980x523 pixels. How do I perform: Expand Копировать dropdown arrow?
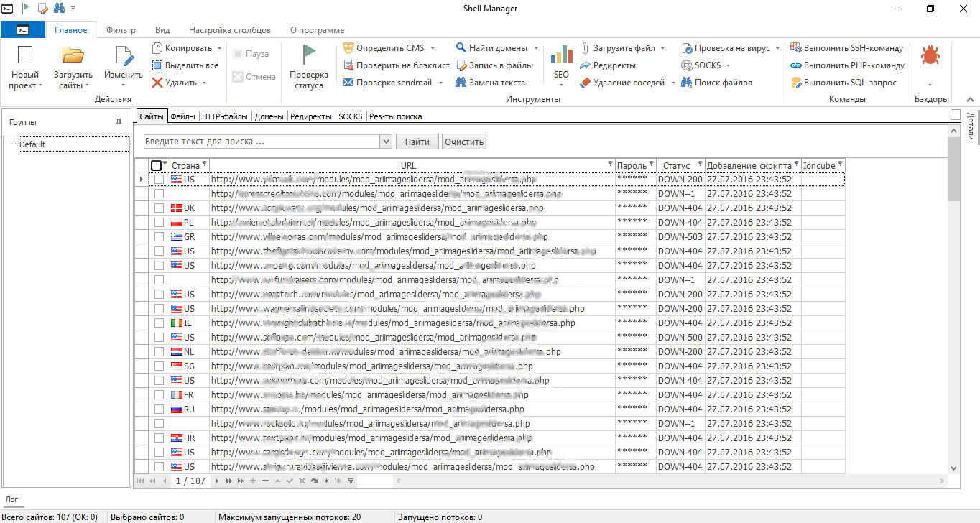(x=218, y=48)
